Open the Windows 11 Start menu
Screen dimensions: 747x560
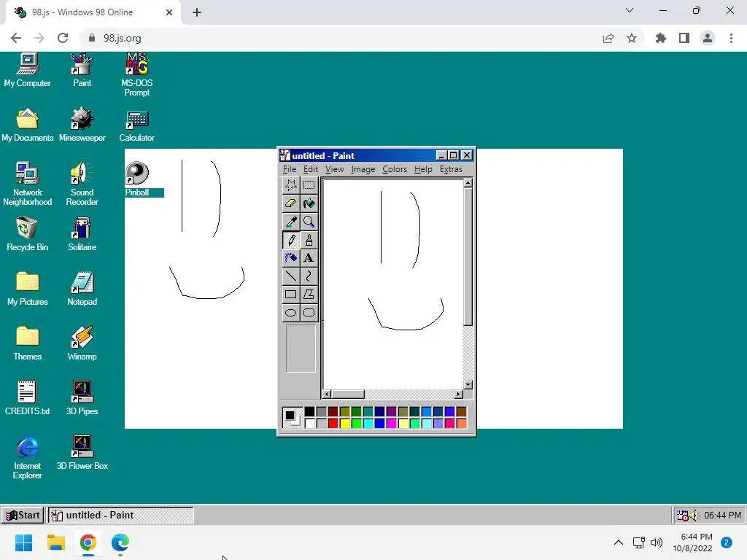pos(23,542)
